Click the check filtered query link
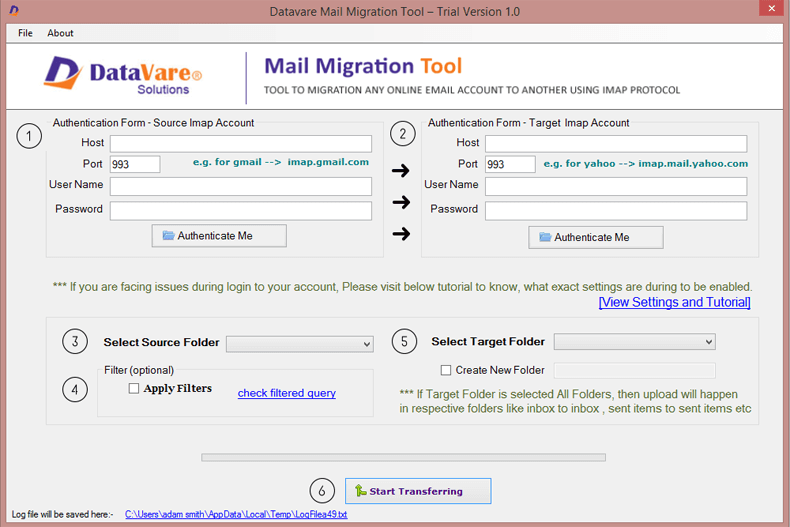 (286, 393)
